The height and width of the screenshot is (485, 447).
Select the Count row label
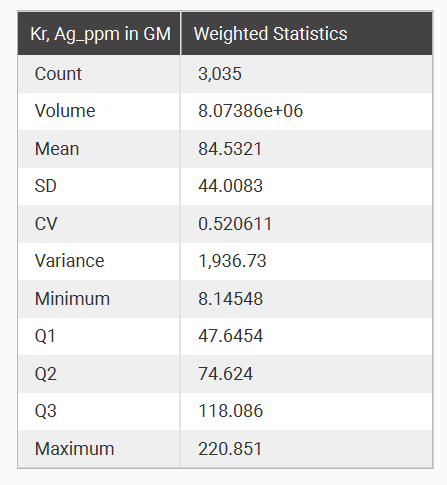(58, 74)
